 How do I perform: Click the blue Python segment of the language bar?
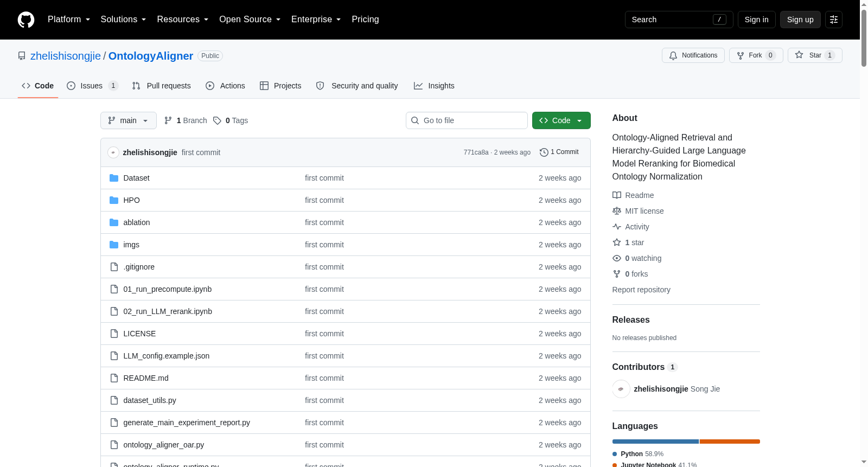[655, 442]
